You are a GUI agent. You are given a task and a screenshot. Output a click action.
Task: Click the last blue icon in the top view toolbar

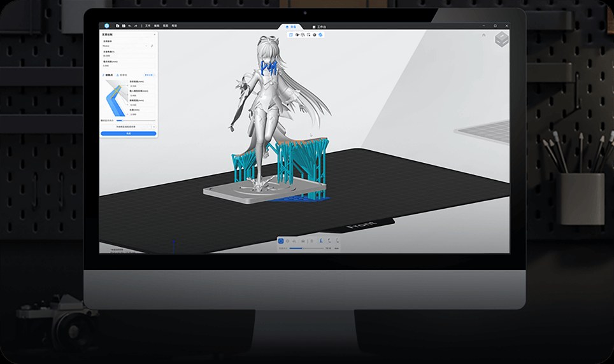(320, 35)
